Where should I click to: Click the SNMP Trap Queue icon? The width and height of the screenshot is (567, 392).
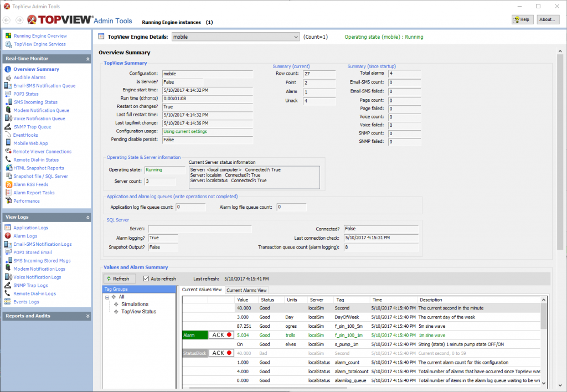click(x=8, y=127)
